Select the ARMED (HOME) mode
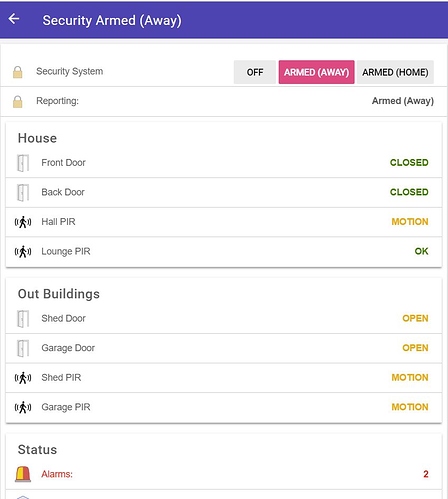 (395, 72)
